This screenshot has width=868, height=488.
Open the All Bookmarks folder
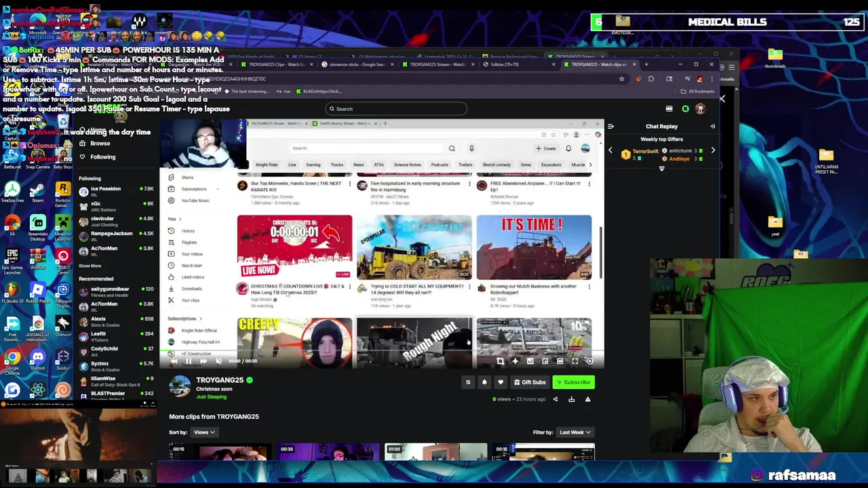(698, 91)
